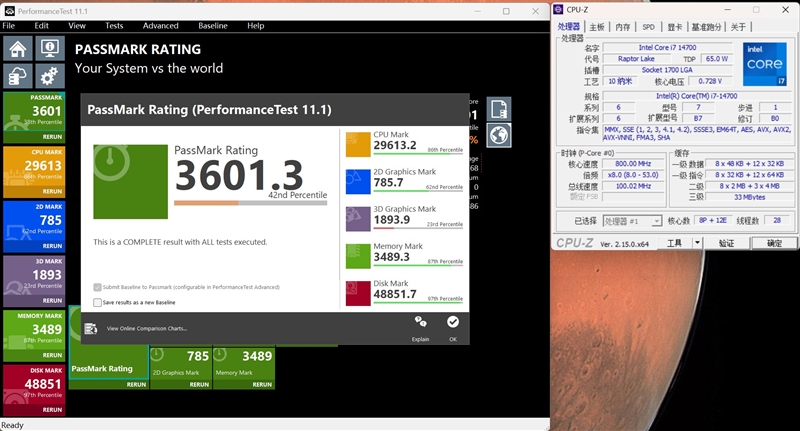Viewport: 800px width, 431px height.
Task: Open the Home icon in PerformanceTest sidebar
Action: tap(18, 49)
